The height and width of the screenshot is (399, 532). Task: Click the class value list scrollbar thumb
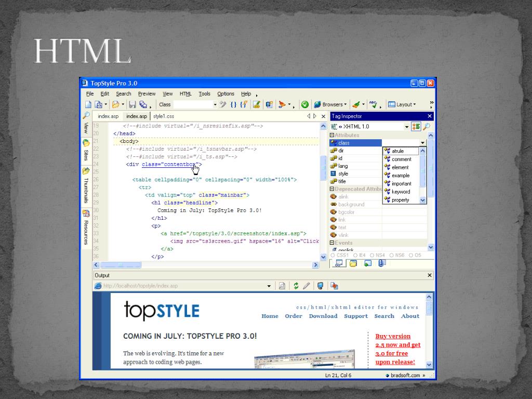coord(423,171)
